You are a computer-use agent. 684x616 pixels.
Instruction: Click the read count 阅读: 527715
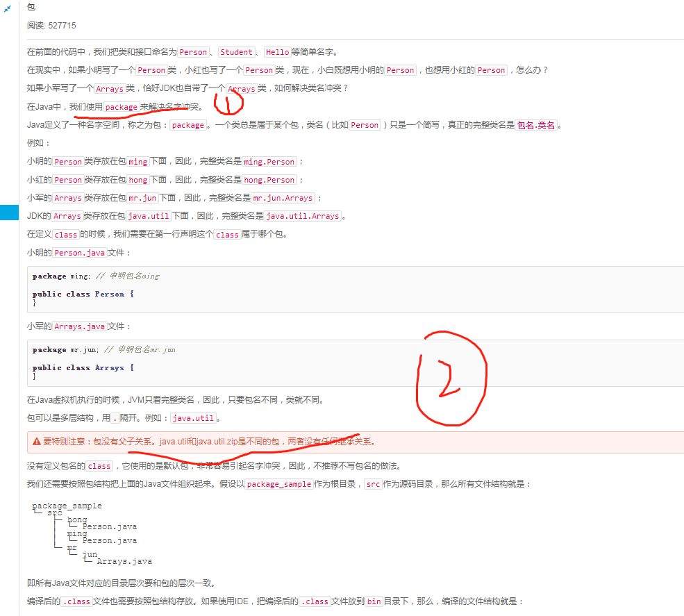pos(51,25)
